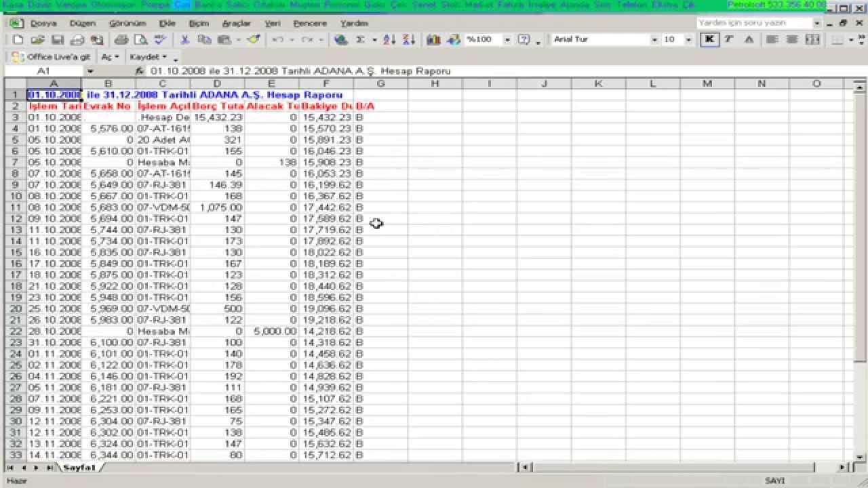Sort descending with the Z-A icon
The width and height of the screenshot is (868, 488).
tap(409, 40)
